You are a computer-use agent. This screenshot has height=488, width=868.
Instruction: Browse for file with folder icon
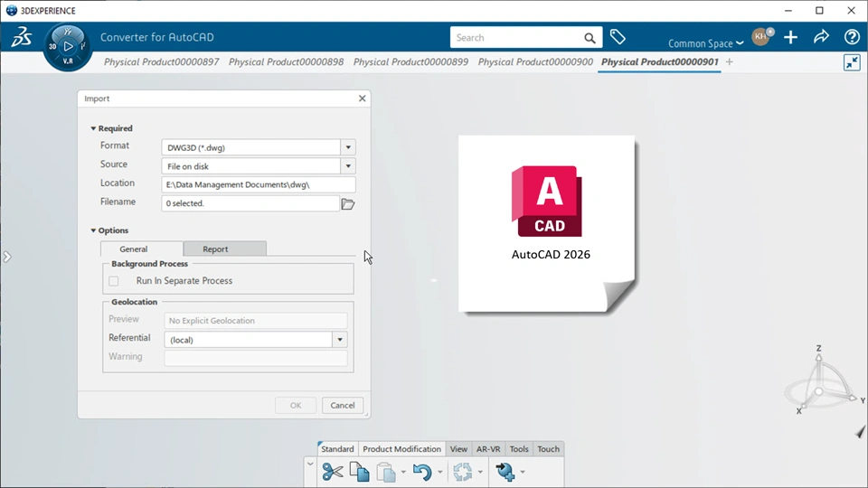tap(347, 204)
